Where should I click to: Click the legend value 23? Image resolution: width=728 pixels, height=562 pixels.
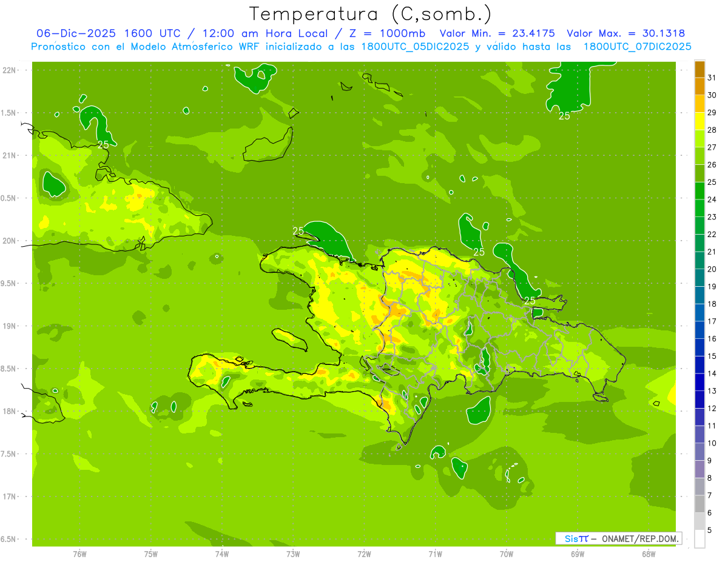(712, 217)
